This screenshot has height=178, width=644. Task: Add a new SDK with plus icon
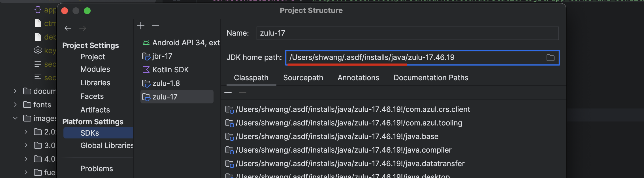pos(141,26)
